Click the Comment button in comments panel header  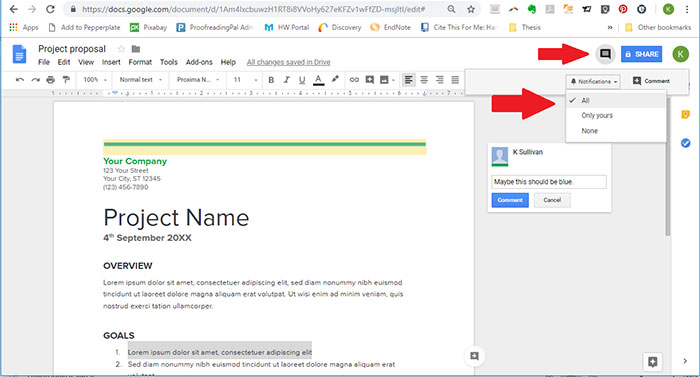click(x=651, y=81)
